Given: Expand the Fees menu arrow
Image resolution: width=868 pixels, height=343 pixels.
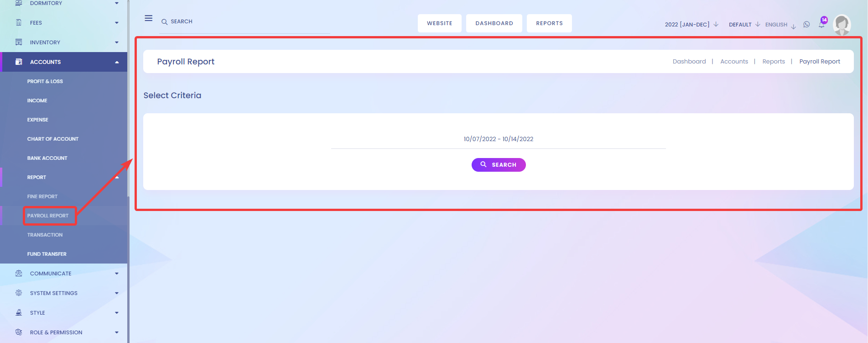Looking at the screenshot, I should click(x=117, y=23).
